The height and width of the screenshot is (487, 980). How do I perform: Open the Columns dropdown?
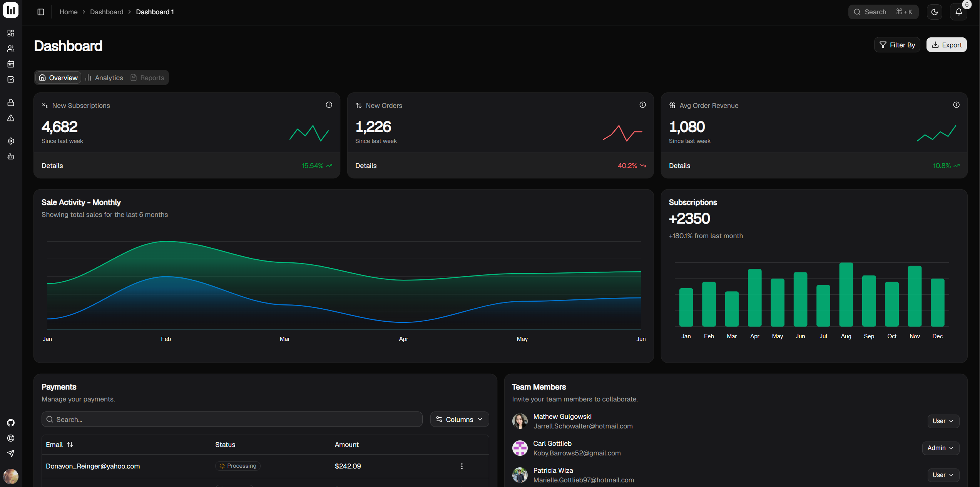pos(460,419)
